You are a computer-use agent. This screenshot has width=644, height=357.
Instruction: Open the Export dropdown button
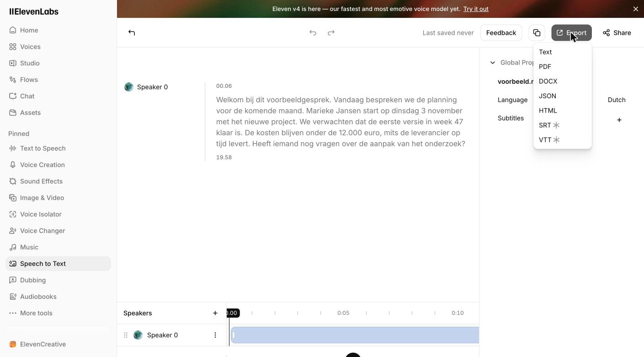[571, 32]
